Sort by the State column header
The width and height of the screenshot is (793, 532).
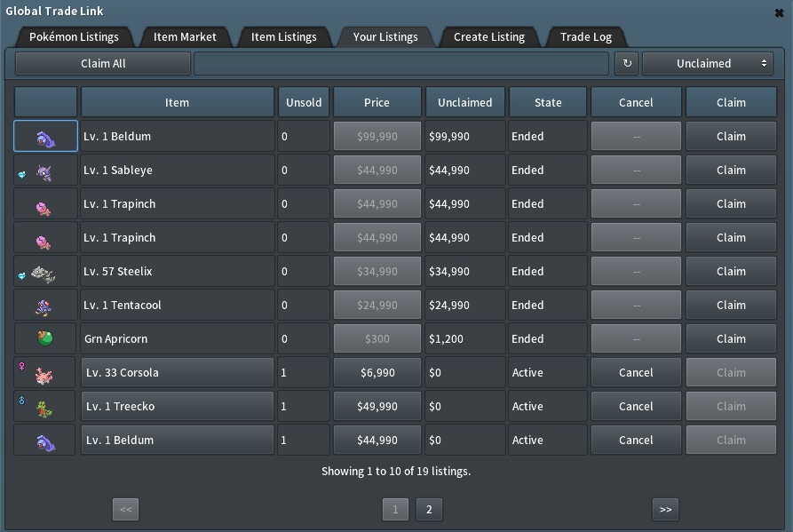coord(548,102)
